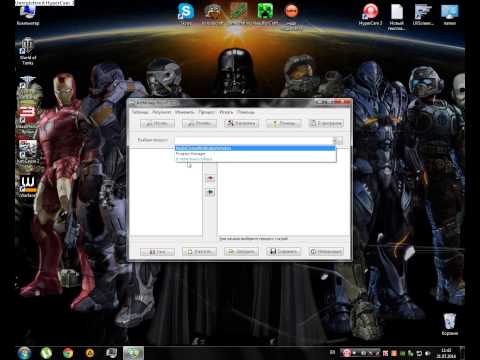Click the Windows Start button
The height and width of the screenshot is (360, 480).
pyautogui.click(x=24, y=353)
